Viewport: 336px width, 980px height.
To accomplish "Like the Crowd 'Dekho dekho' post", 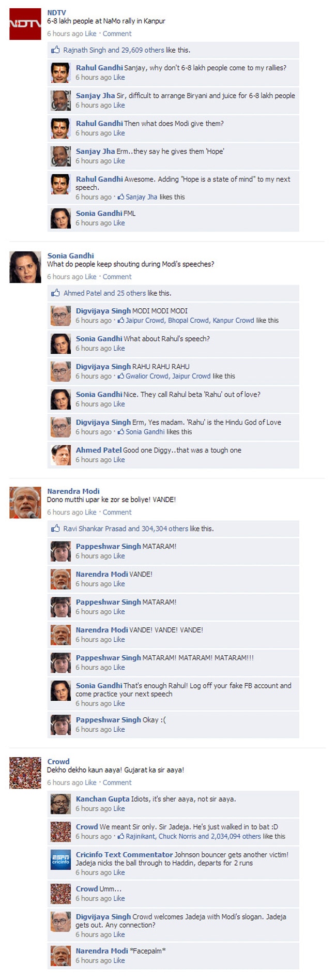I will tap(90, 782).
